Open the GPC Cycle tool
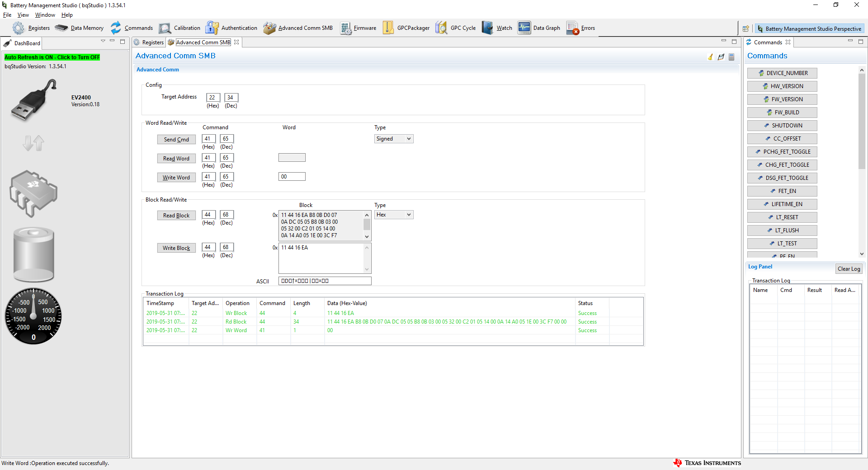 pos(456,28)
